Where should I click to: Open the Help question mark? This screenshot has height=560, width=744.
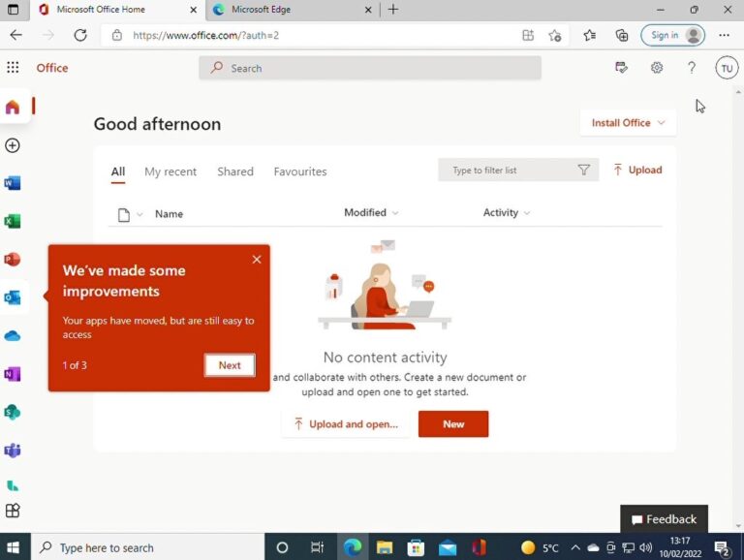click(692, 68)
